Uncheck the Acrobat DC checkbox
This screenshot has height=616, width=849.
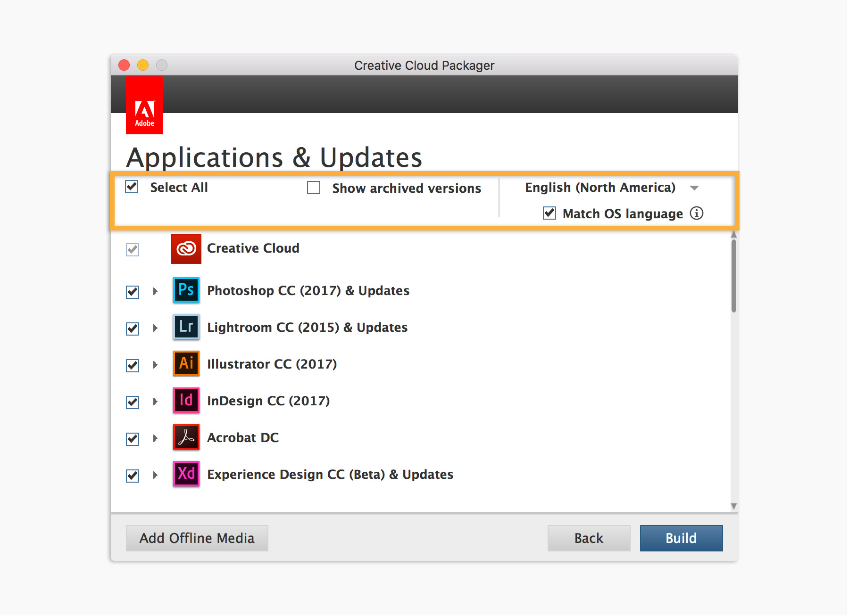click(133, 439)
